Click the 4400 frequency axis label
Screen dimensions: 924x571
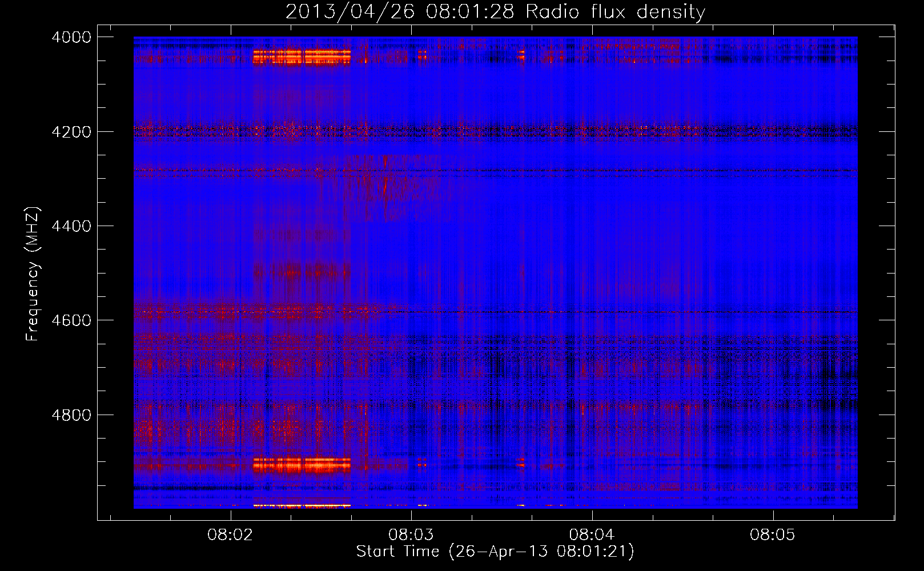pyautogui.click(x=71, y=226)
